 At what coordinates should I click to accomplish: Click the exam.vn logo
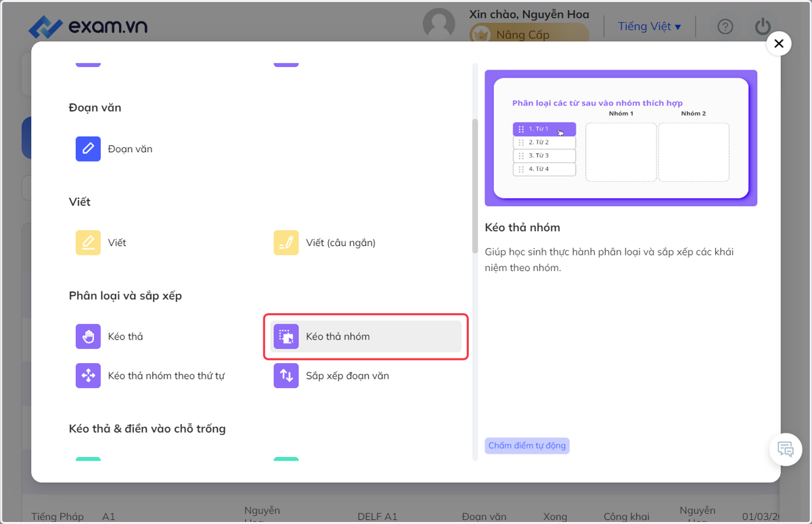tap(88, 26)
